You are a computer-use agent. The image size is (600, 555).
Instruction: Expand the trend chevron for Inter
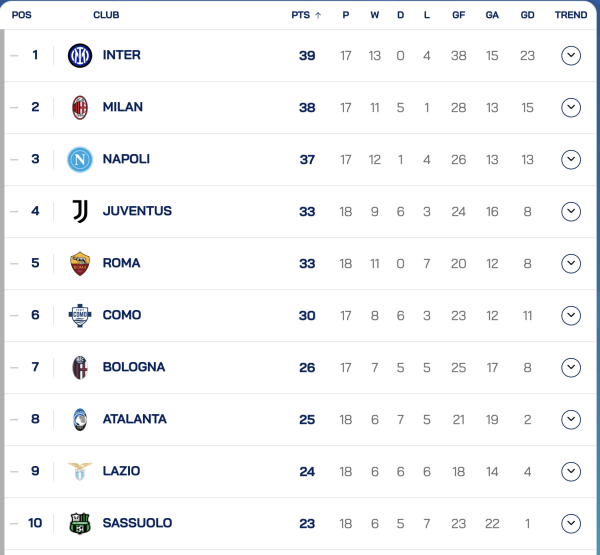point(571,56)
